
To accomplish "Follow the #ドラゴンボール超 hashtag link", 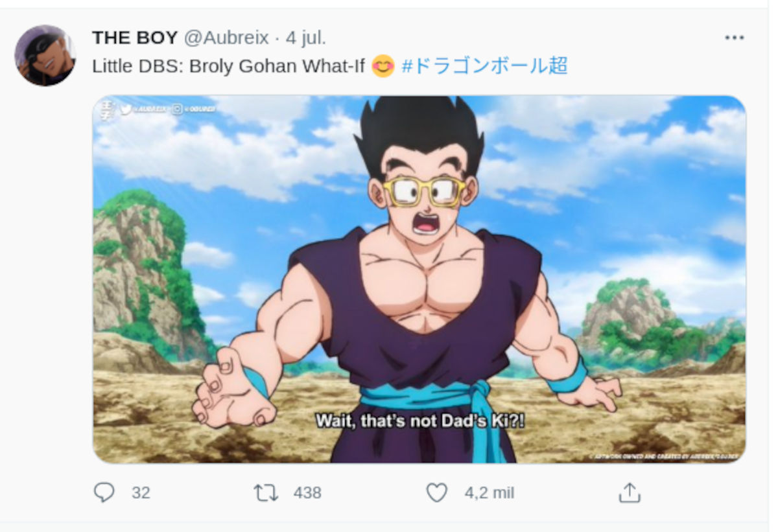I will pyautogui.click(x=485, y=66).
